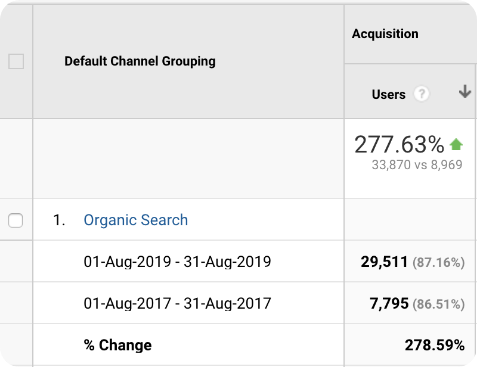Click the (86.51%) share figure
This screenshot has width=477, height=367.
438,304
